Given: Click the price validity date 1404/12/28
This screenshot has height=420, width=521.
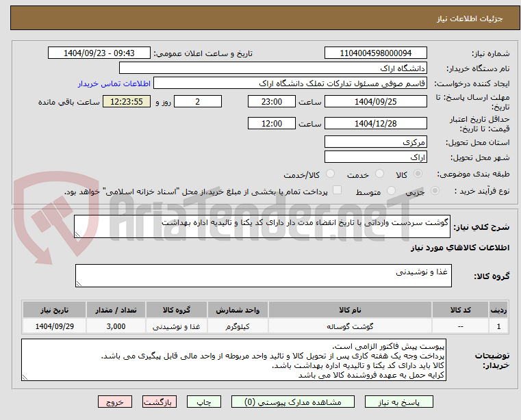Looking at the screenshot, I should (375, 123).
